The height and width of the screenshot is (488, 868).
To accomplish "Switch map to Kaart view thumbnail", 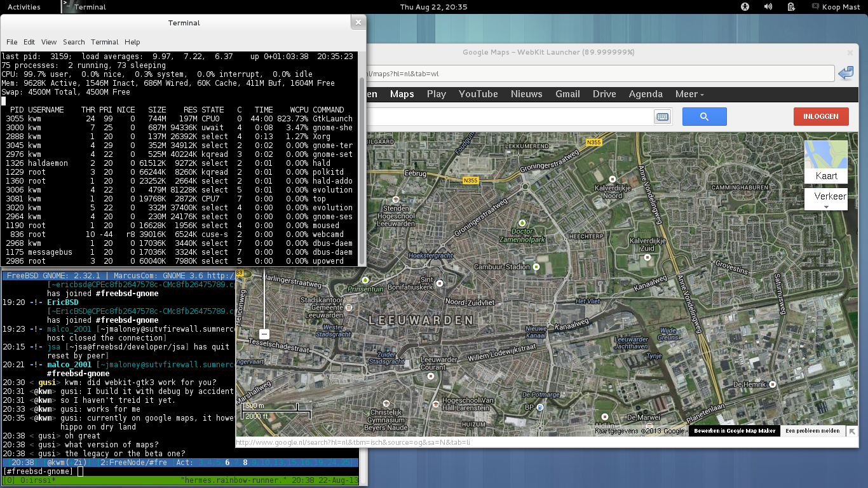I will [825, 162].
